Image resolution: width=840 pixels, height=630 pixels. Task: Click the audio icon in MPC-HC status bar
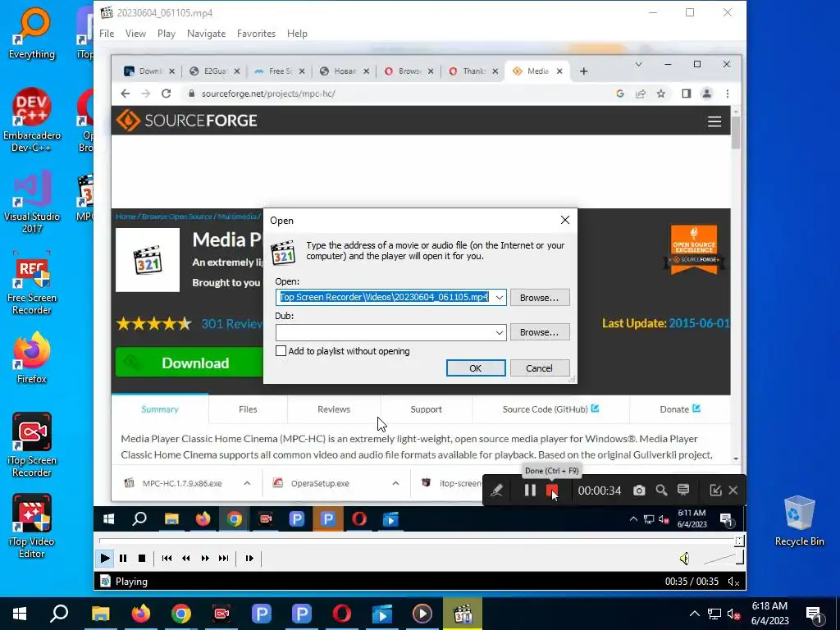(x=733, y=582)
